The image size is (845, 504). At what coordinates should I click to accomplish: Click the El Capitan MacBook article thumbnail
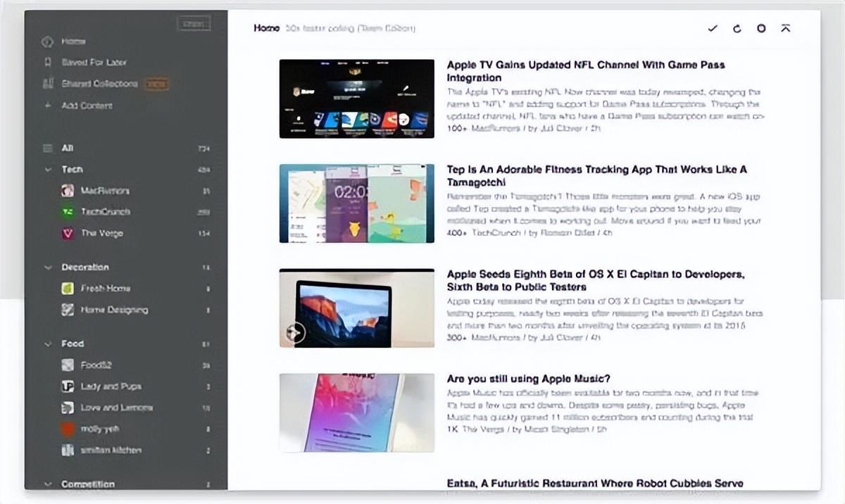coord(356,308)
